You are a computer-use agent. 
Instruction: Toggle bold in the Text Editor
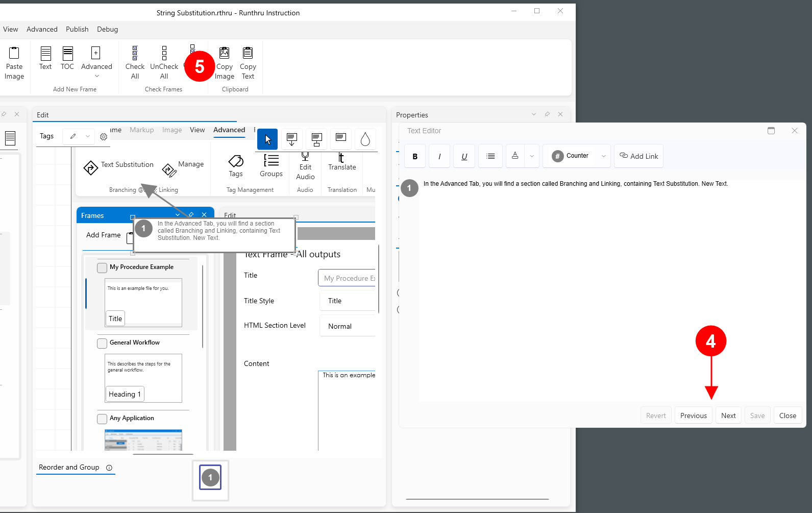click(415, 156)
